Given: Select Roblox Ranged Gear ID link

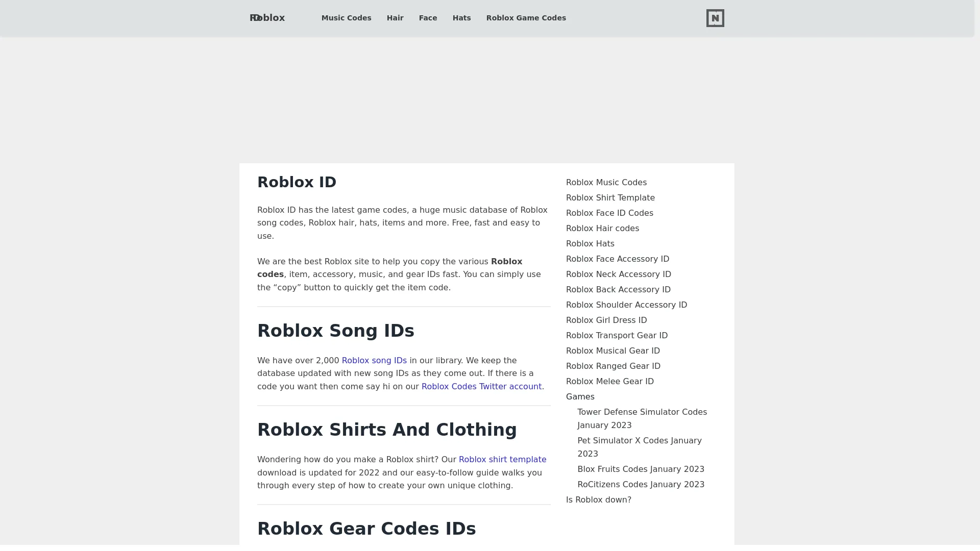Looking at the screenshot, I should coord(613,366).
